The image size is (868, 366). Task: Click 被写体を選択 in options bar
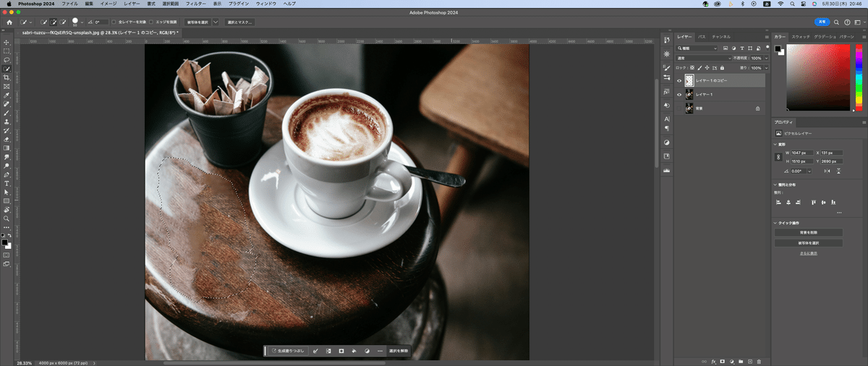(x=197, y=22)
